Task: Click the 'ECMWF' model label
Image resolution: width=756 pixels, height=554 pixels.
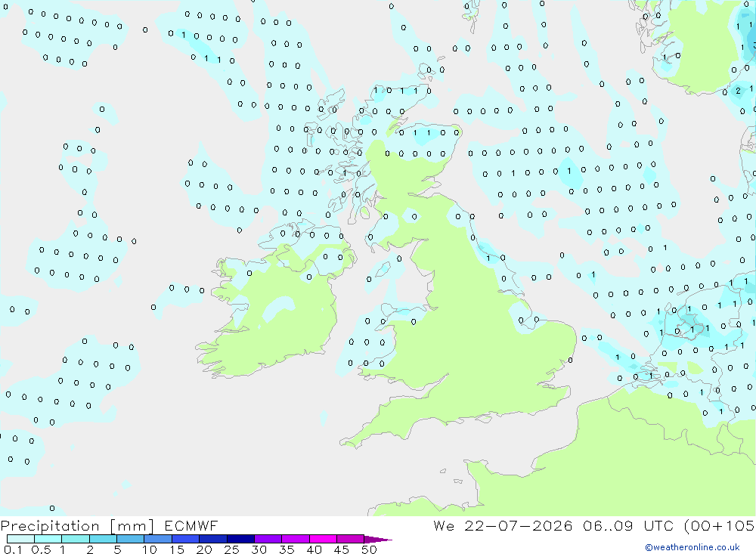Action: pos(191,525)
